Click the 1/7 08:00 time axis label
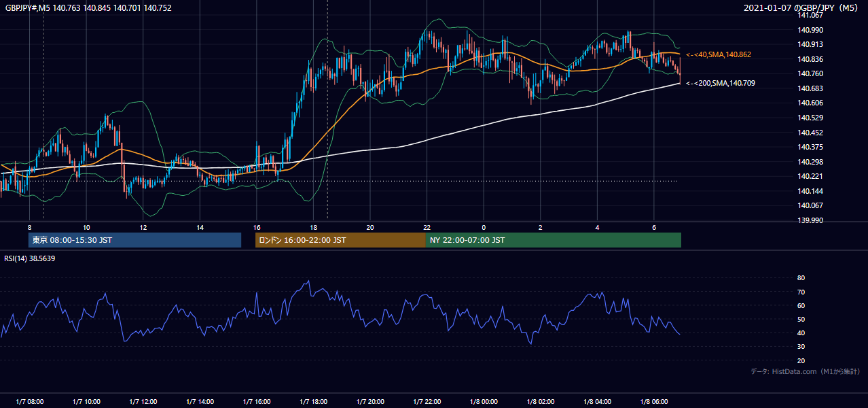Viewport: 868px width, 408px height. click(30, 402)
